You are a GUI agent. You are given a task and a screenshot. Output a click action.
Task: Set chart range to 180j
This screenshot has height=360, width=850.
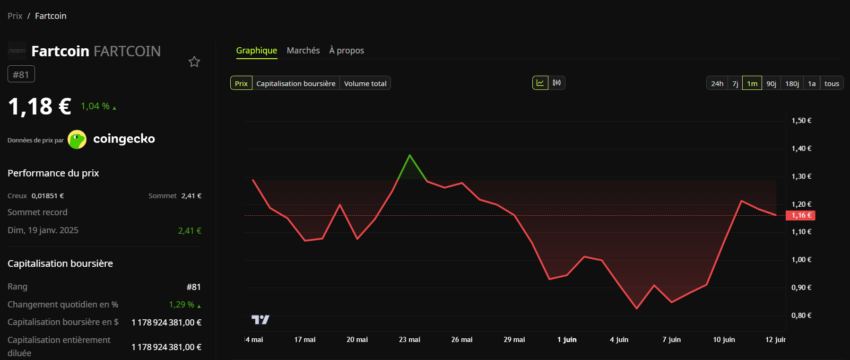click(x=791, y=83)
